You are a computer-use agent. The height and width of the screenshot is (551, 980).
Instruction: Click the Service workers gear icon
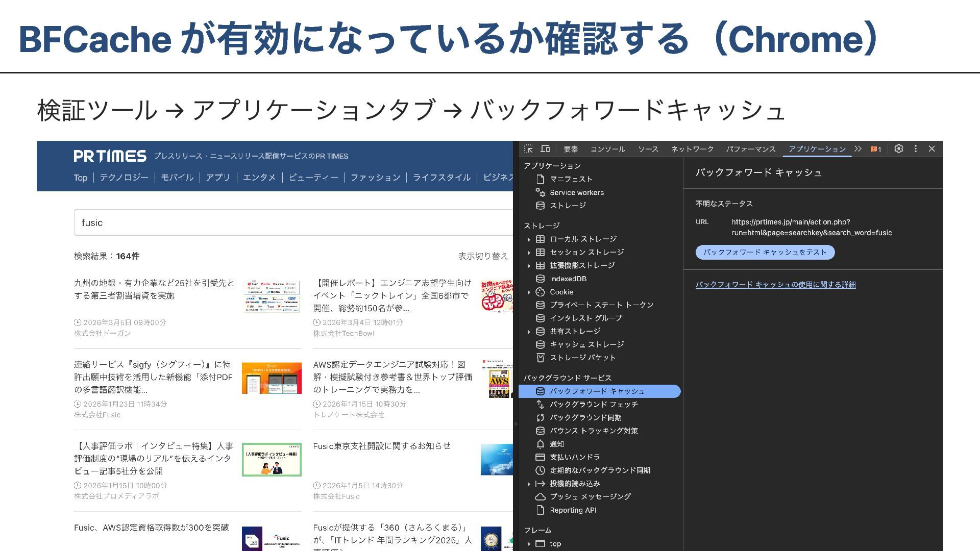point(540,192)
